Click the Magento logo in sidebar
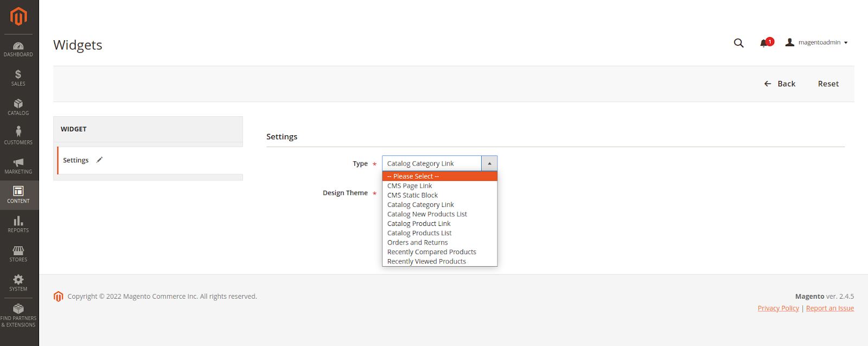Viewport: 868px width, 346px height. coord(18,16)
